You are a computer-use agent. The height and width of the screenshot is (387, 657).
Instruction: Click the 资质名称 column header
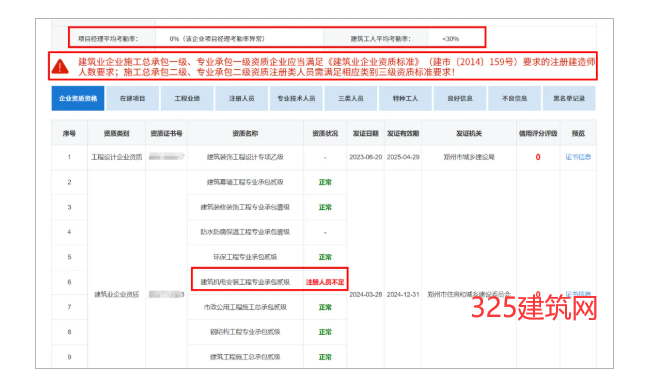point(245,133)
